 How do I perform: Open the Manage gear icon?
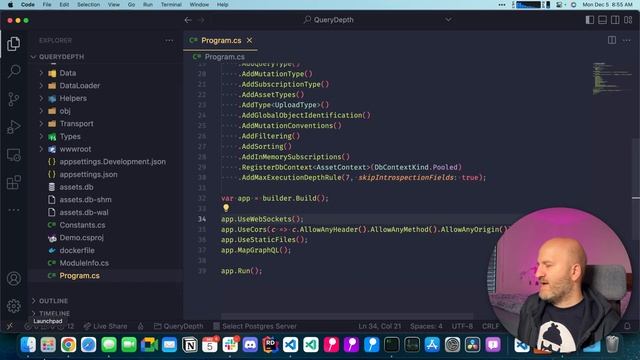[13, 306]
